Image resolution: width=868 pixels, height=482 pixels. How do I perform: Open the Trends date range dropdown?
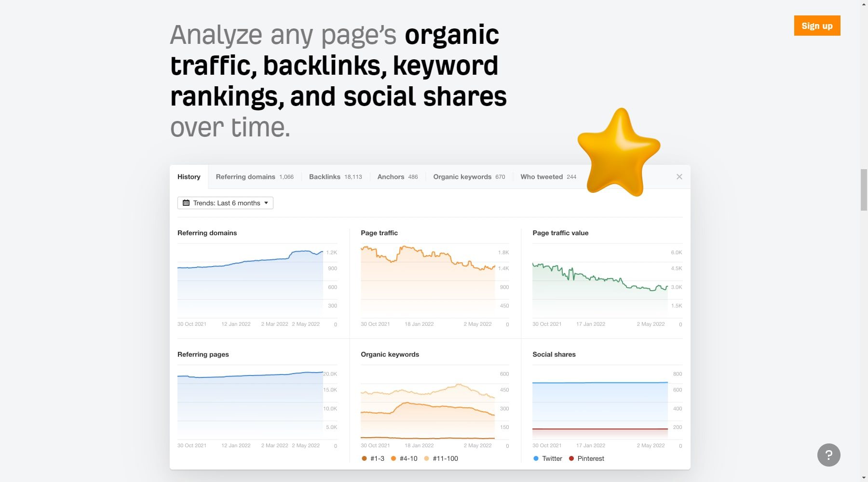pos(225,202)
